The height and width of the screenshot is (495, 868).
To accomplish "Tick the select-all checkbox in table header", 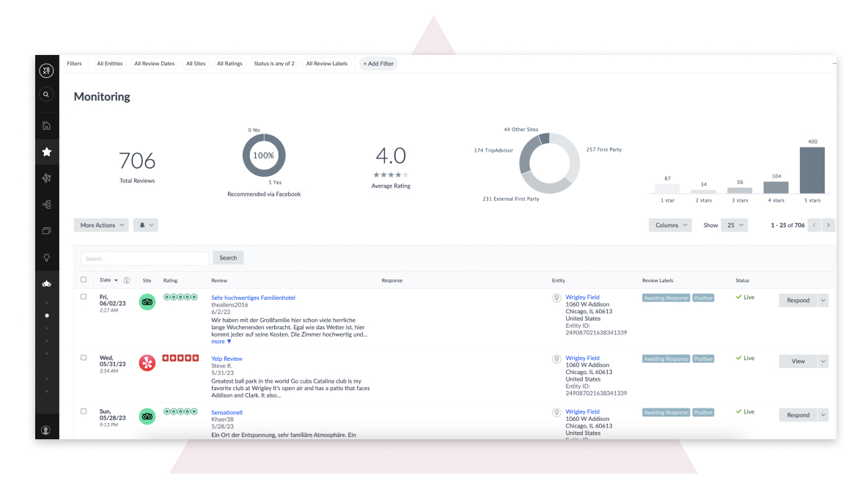I will [83, 279].
